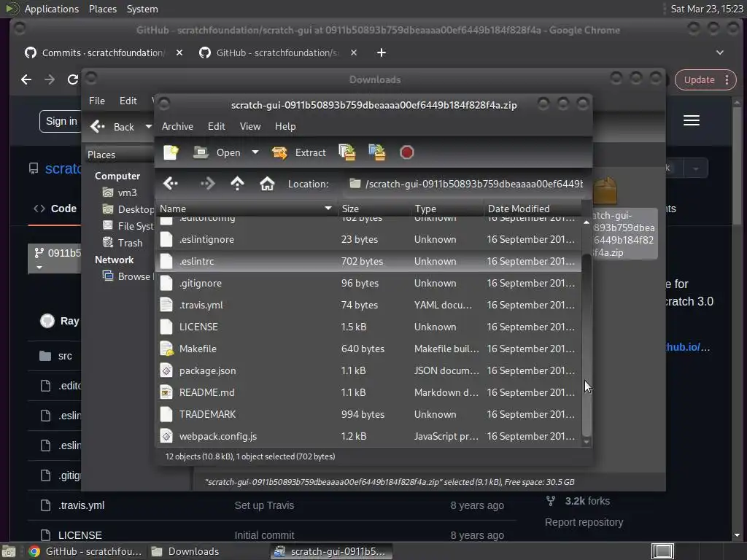Image resolution: width=747 pixels, height=560 pixels.
Task: Open .travis.yml file link on GitHub
Action: [81, 505]
